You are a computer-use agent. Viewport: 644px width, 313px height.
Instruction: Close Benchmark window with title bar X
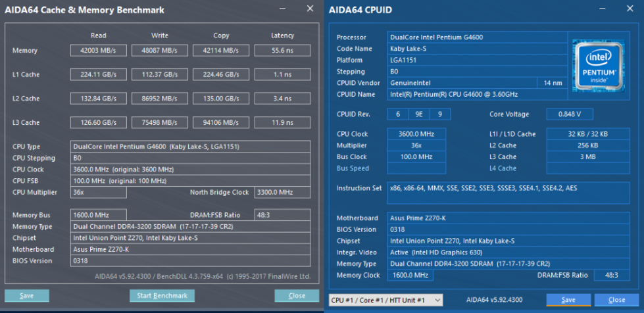(x=310, y=9)
